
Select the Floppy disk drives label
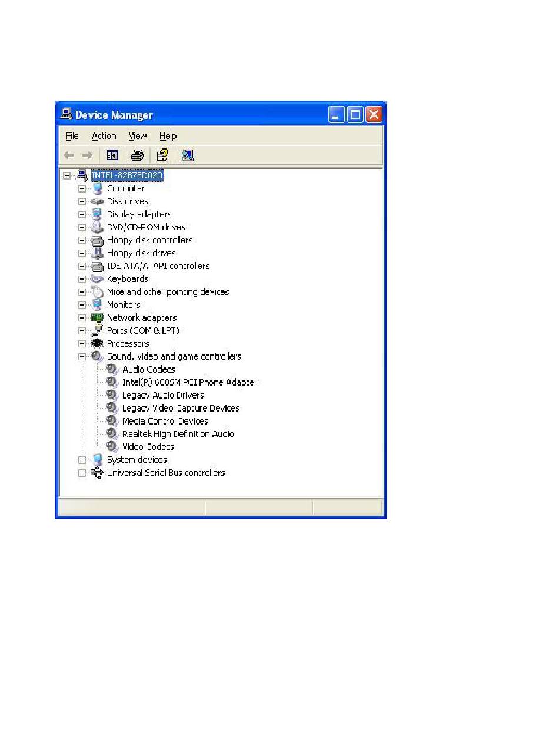coord(141,253)
